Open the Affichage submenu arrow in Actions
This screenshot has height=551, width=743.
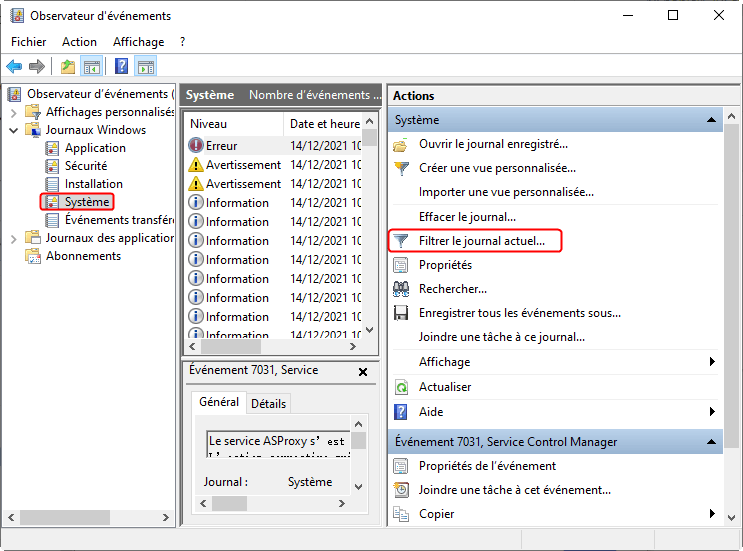tap(712, 362)
